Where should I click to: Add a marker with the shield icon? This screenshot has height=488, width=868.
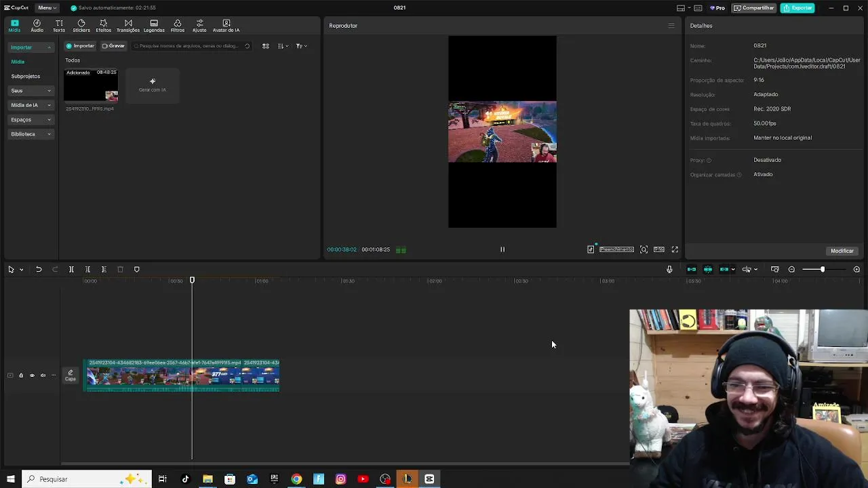tap(136, 270)
